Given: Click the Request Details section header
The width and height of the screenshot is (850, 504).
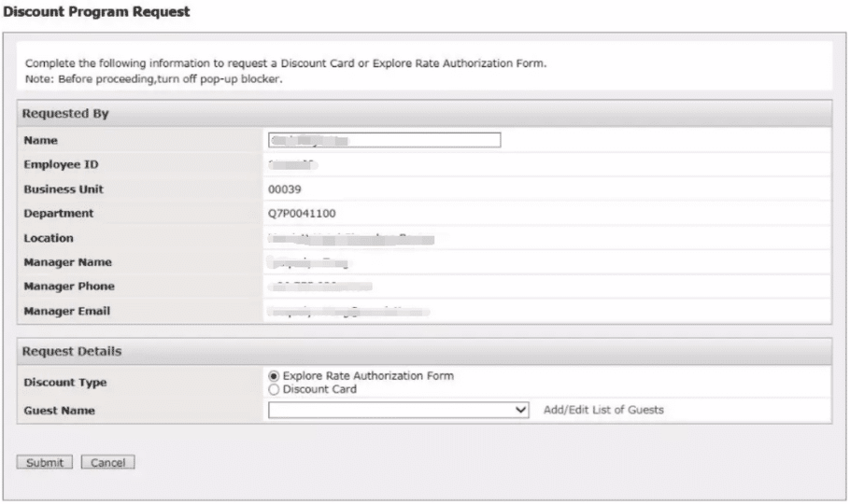Looking at the screenshot, I should 70,352.
